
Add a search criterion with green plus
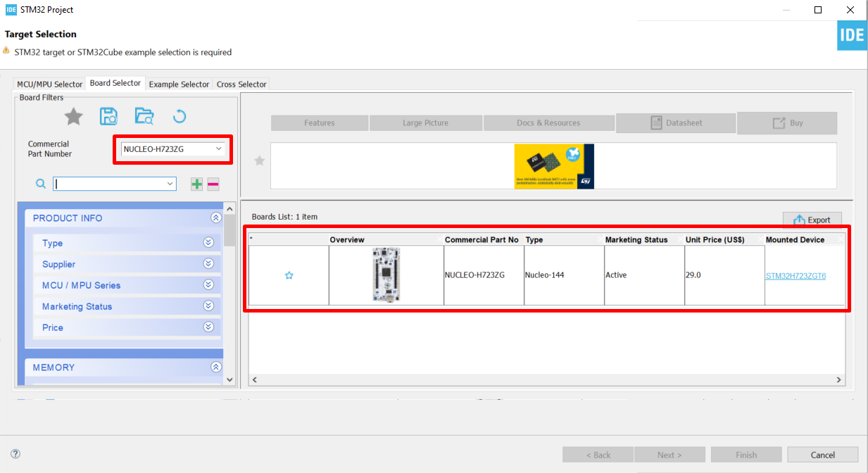196,183
